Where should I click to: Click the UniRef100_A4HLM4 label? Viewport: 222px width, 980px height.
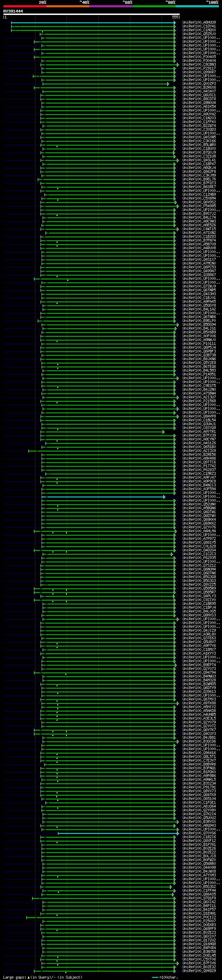tap(199, 531)
